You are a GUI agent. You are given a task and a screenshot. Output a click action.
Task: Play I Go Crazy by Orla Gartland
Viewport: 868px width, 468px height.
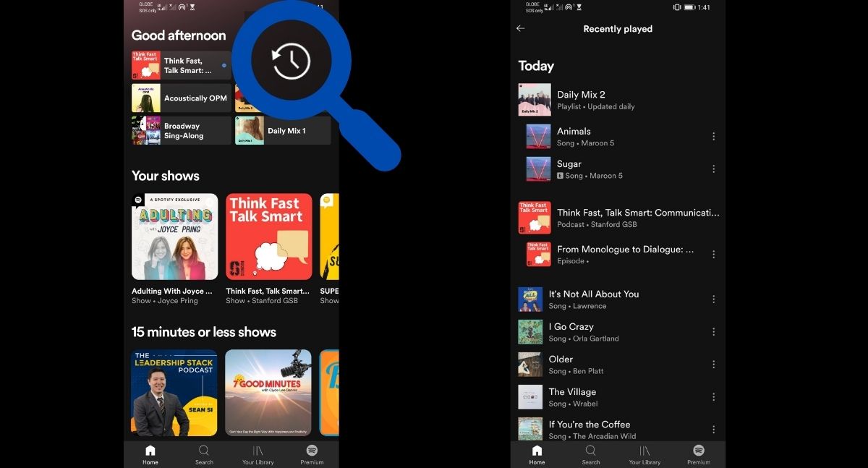click(583, 332)
